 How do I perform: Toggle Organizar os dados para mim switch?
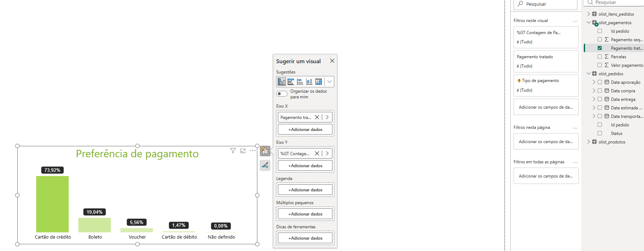point(282,94)
